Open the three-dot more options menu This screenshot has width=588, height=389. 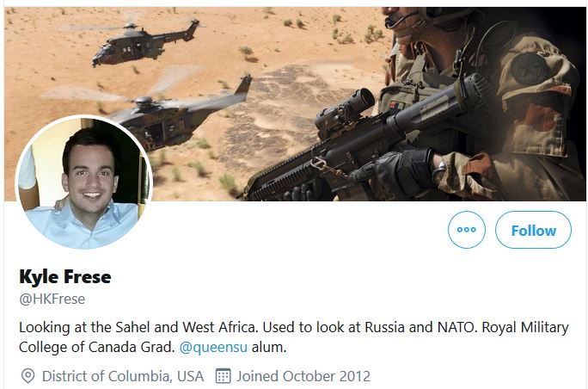pos(467,230)
